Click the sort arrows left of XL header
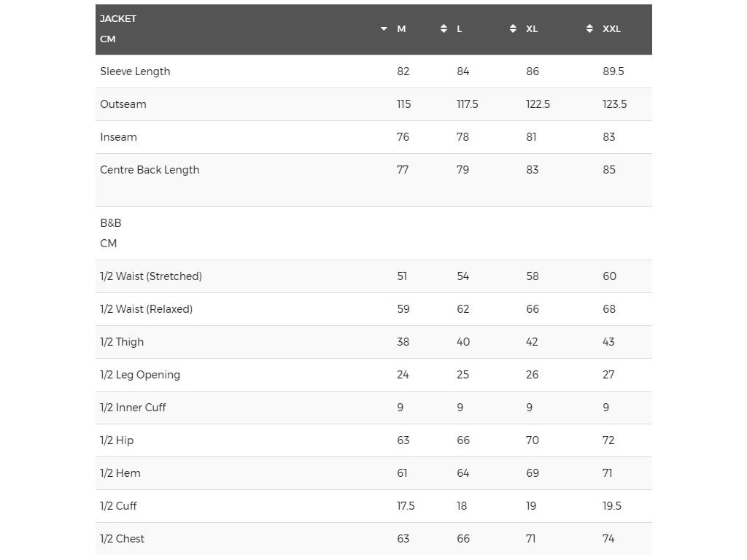Screen dimensions: 747x560 tap(513, 29)
